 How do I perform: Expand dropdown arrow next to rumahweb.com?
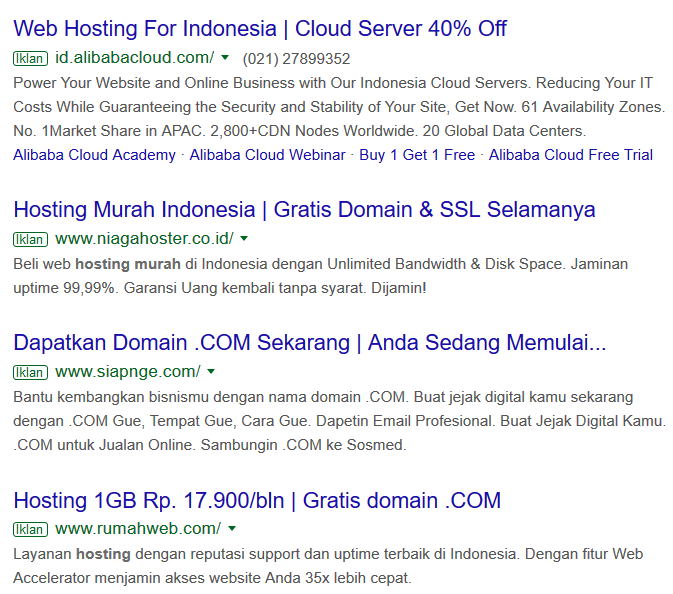[x=232, y=529]
